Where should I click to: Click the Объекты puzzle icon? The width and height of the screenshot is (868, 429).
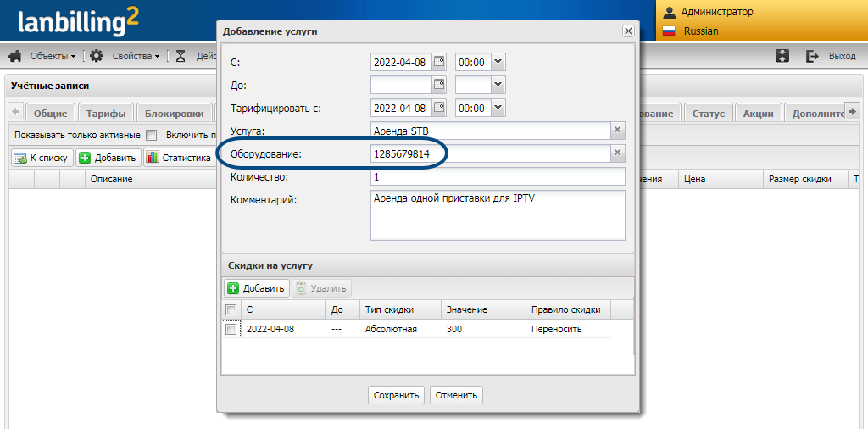pos(15,56)
